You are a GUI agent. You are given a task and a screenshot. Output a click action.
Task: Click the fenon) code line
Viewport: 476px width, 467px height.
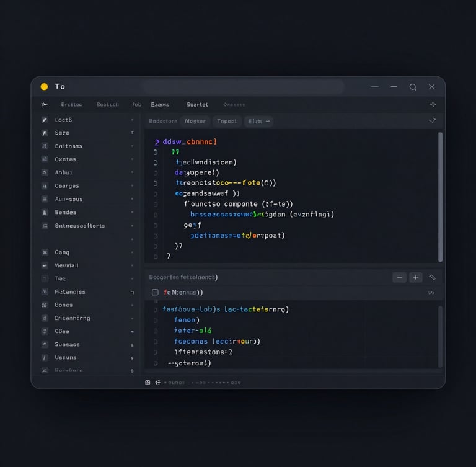click(x=187, y=320)
